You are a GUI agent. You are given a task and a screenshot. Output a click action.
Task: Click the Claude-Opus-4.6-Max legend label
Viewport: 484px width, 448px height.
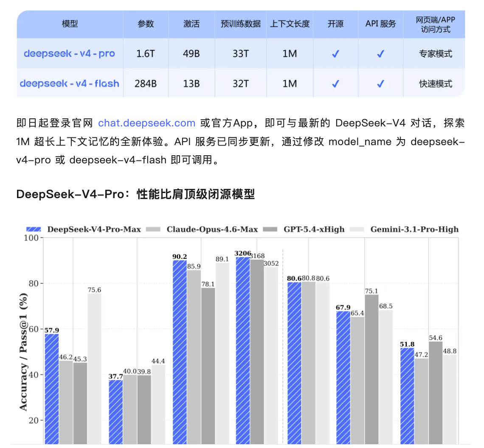212,229
